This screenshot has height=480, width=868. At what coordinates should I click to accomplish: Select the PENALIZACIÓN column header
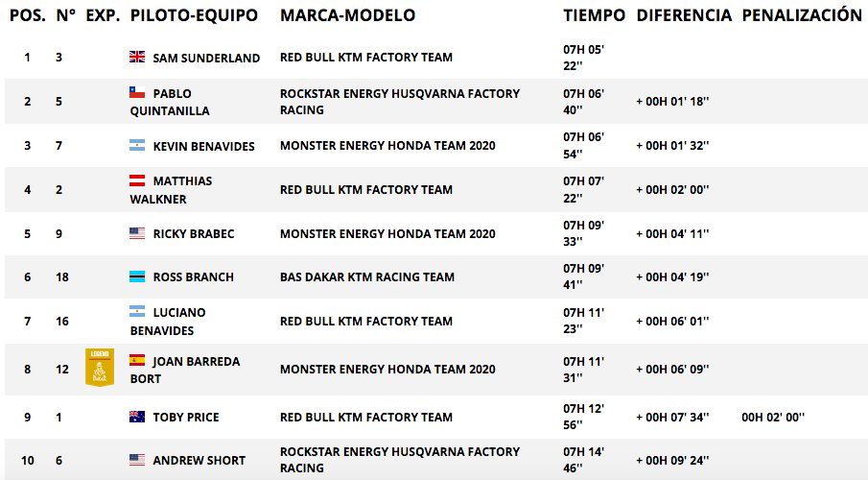tap(802, 15)
